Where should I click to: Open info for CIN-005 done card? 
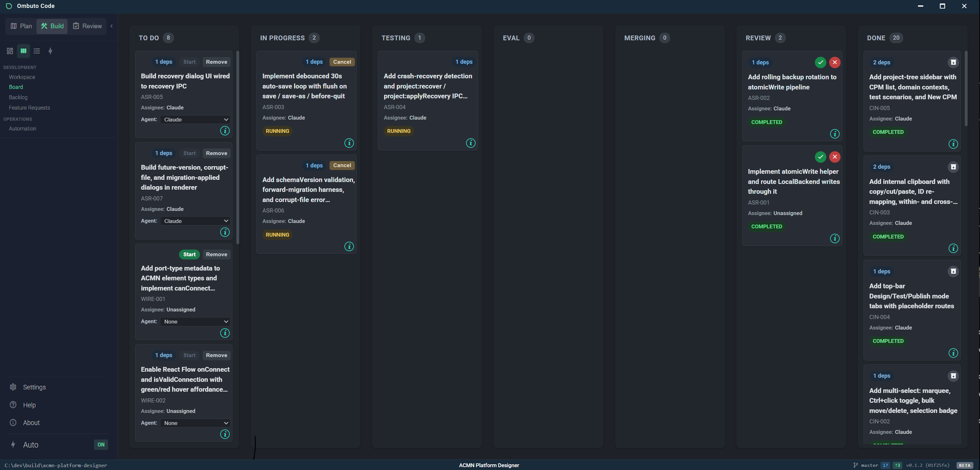click(x=953, y=144)
